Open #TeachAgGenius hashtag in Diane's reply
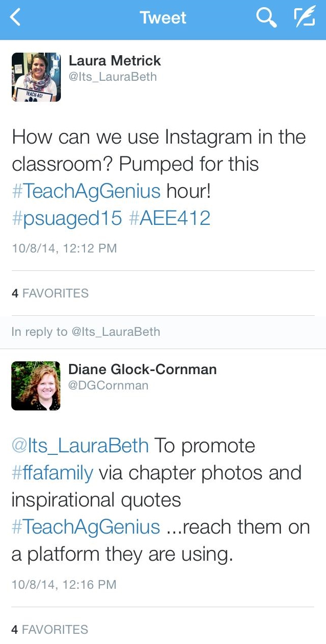The width and height of the screenshot is (326, 644). click(x=86, y=526)
